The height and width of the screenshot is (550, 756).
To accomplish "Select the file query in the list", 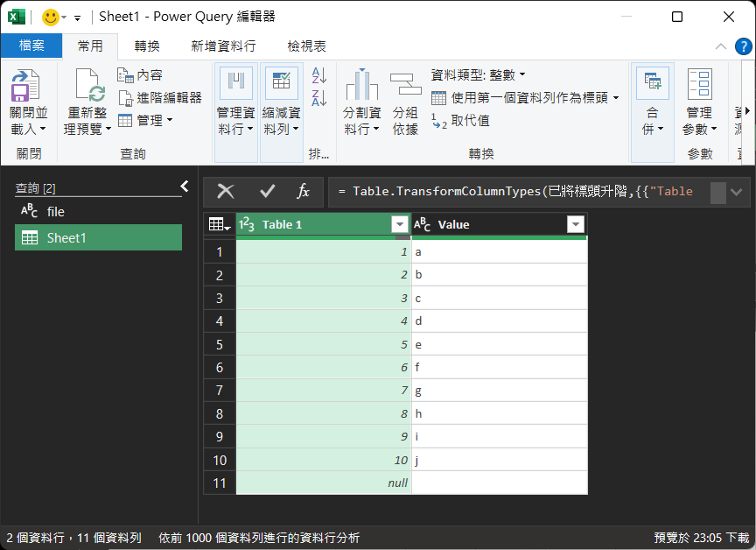I will coord(56,211).
